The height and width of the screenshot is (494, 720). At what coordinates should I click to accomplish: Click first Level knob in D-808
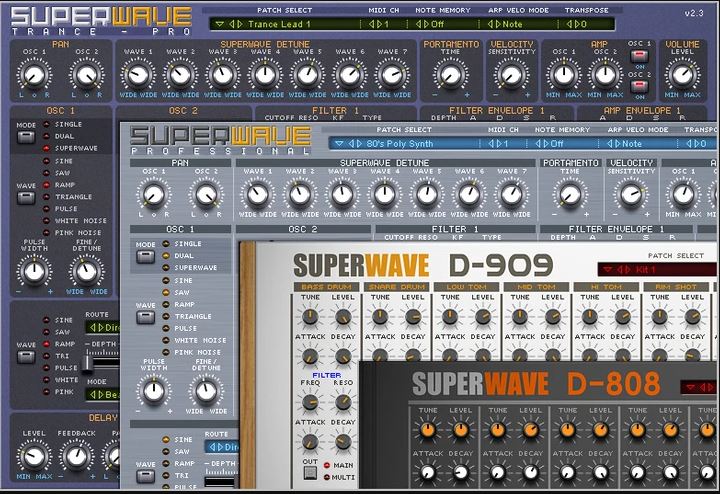[461, 430]
